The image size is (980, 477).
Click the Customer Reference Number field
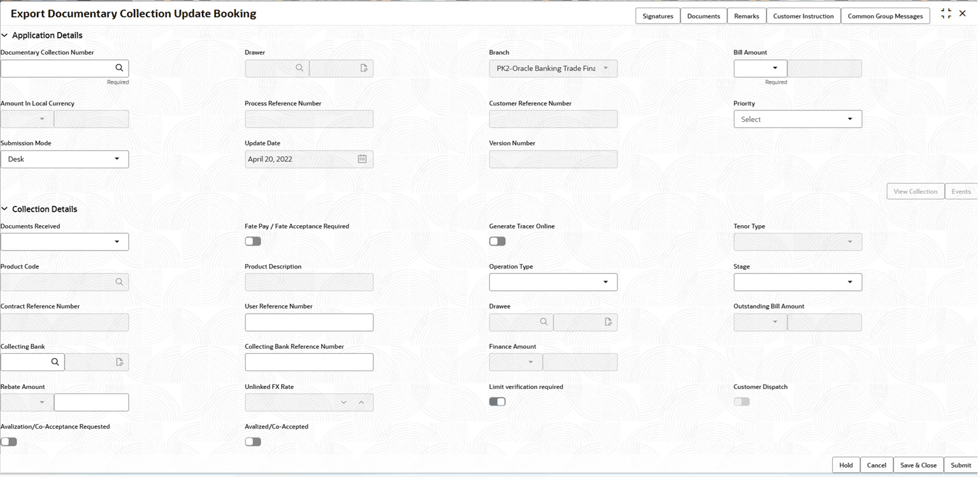[x=553, y=119]
